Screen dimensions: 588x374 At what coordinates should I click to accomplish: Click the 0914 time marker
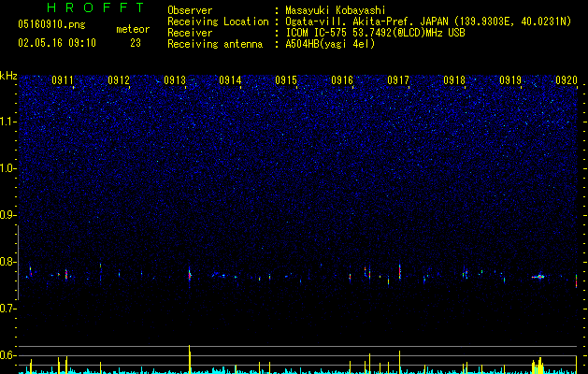point(230,80)
